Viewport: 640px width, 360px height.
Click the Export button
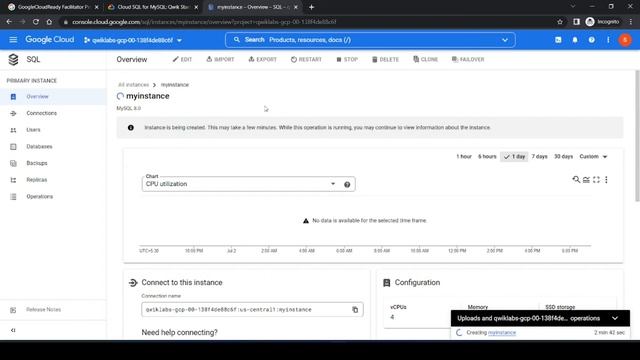[262, 60]
